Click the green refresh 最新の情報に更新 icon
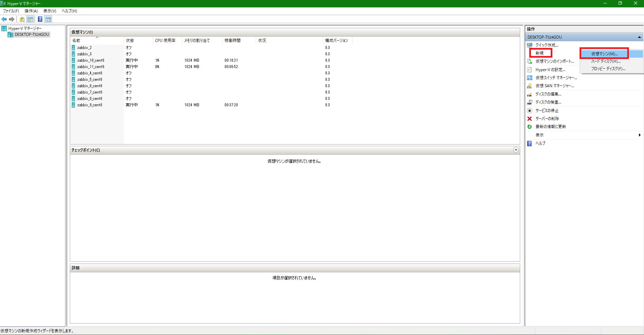This screenshot has width=644, height=335. (x=530, y=127)
